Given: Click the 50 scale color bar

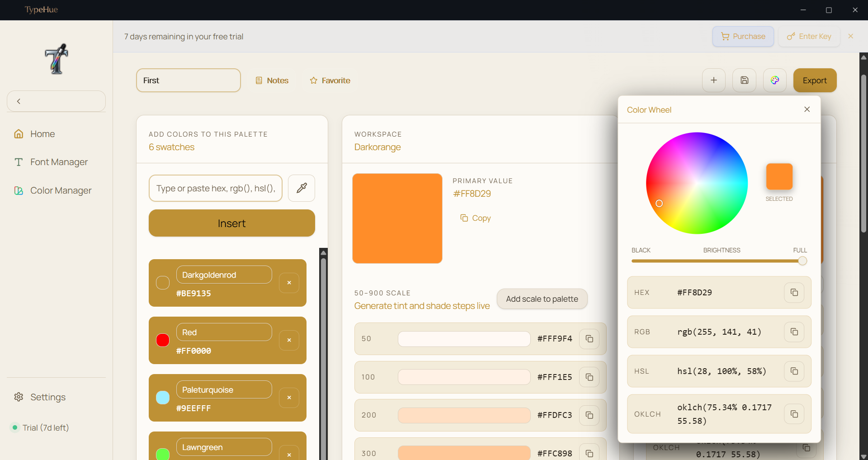Looking at the screenshot, I should tap(464, 339).
